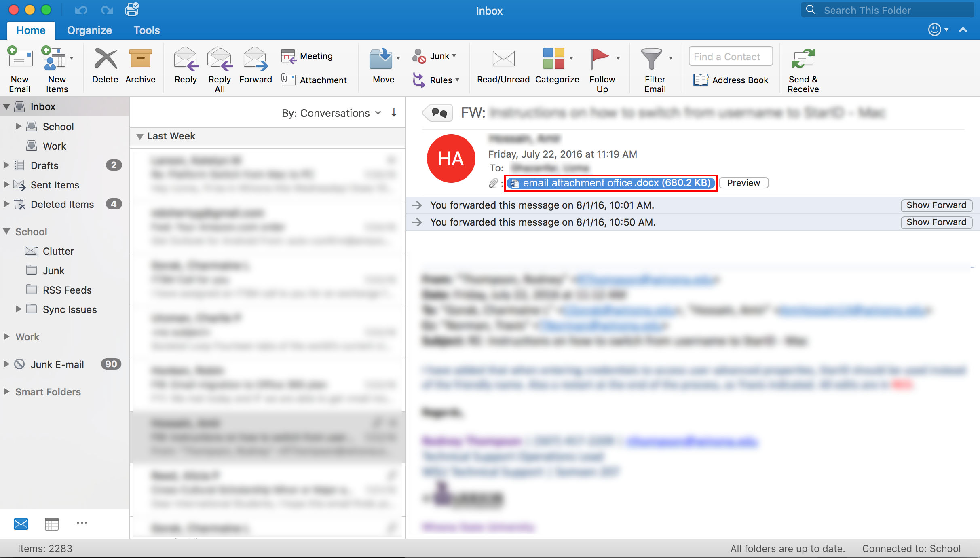
Task: Click the Reply All icon
Action: (220, 59)
